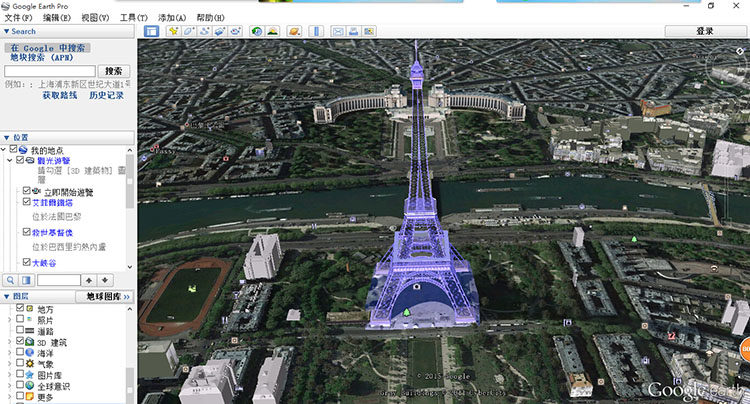The width and height of the screenshot is (750, 404).
Task: Collapse the 位置 panel triangle
Action: point(6,138)
